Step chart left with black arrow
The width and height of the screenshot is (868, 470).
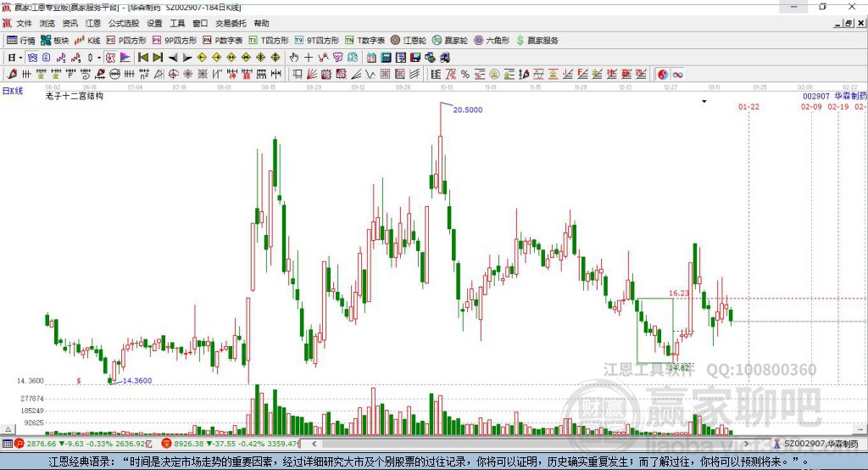[173, 58]
